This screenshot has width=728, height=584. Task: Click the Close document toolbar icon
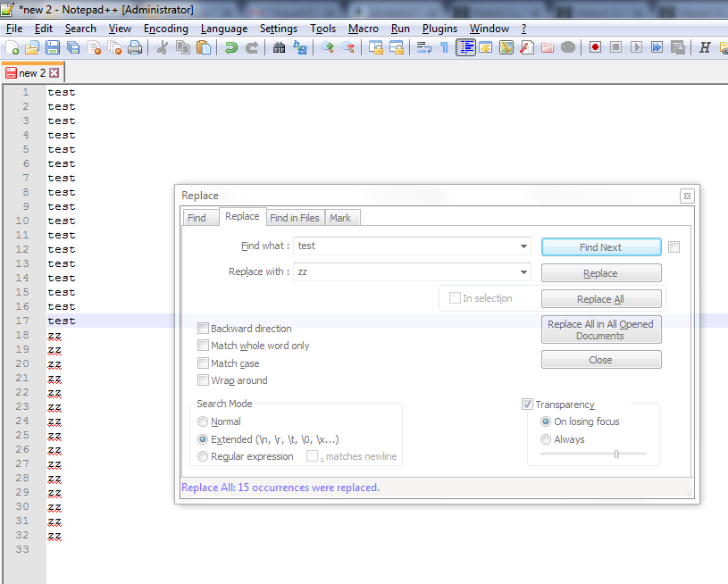pyautogui.click(x=95, y=47)
